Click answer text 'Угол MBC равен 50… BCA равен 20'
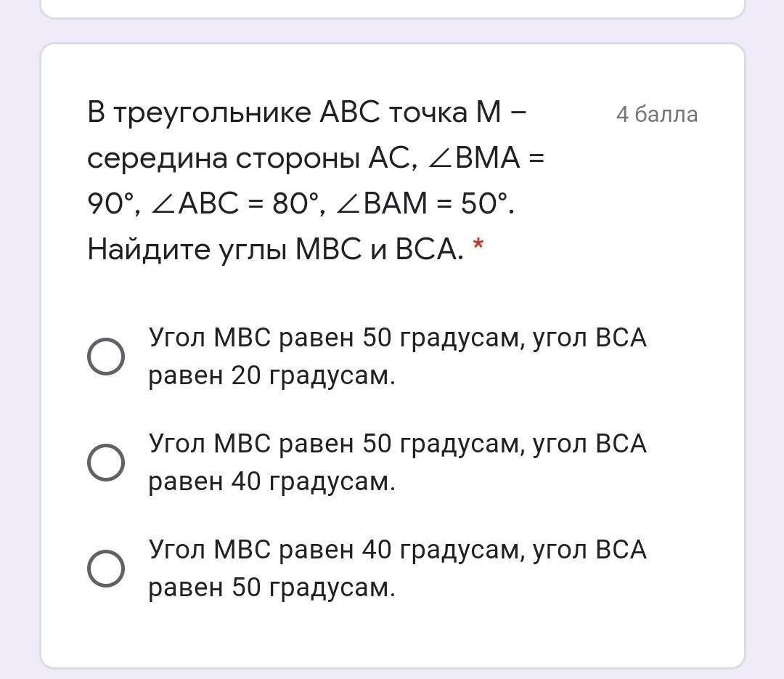Viewport: 784px width, 679px height. [398, 357]
